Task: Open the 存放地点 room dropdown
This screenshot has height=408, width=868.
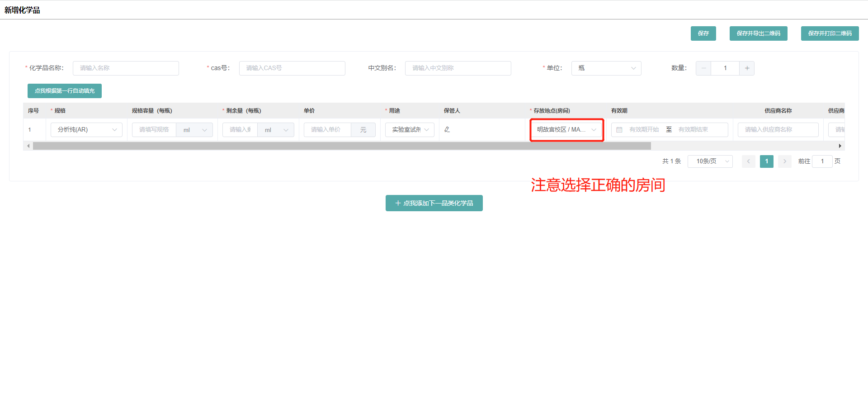Action: [x=566, y=130]
